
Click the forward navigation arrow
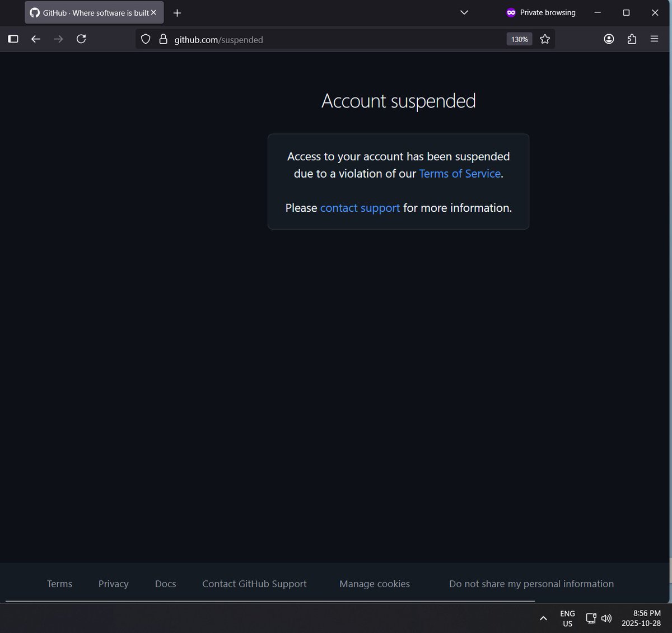[x=58, y=39]
